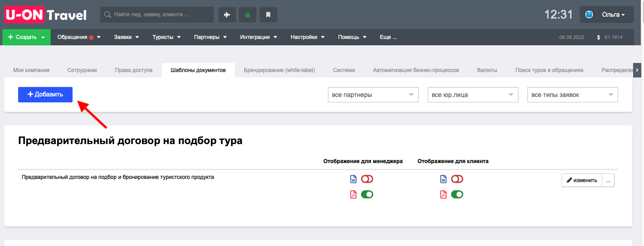The height and width of the screenshot is (246, 644).
Task: Toggle client PDF display switch
Action: tap(457, 194)
